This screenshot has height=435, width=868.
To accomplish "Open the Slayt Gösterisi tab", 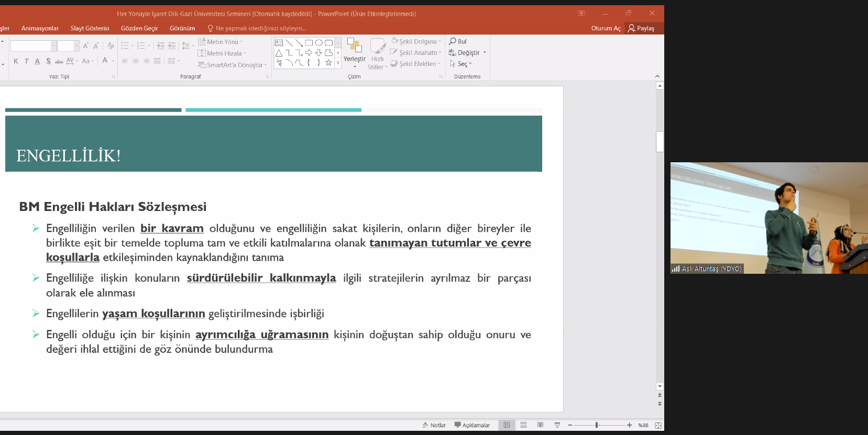I will (x=90, y=28).
